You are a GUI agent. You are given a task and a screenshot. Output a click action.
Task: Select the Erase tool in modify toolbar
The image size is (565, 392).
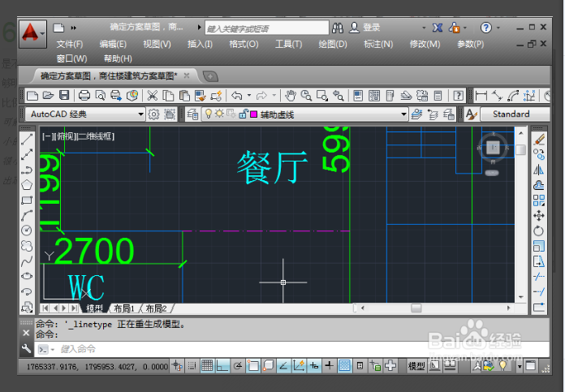click(x=539, y=140)
